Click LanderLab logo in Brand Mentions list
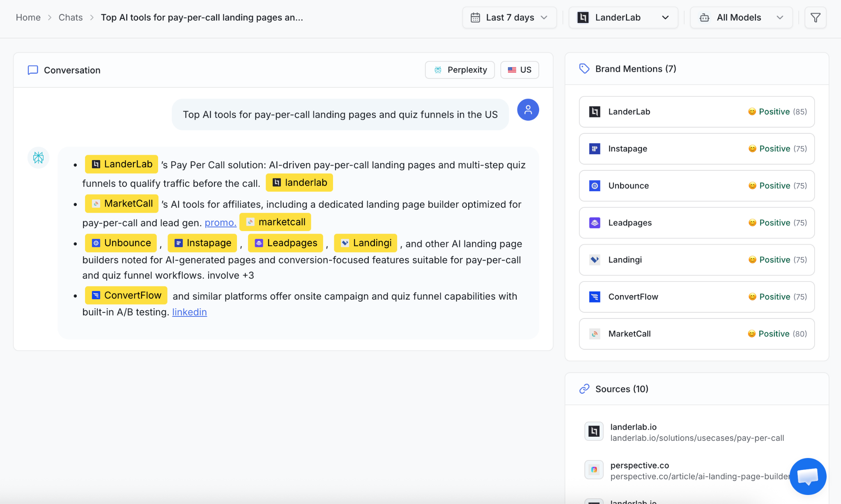The width and height of the screenshot is (841, 504). click(x=595, y=112)
